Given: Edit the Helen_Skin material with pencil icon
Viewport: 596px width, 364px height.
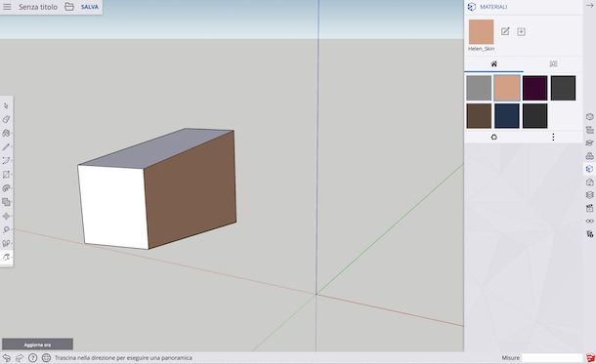Looking at the screenshot, I should [x=505, y=31].
